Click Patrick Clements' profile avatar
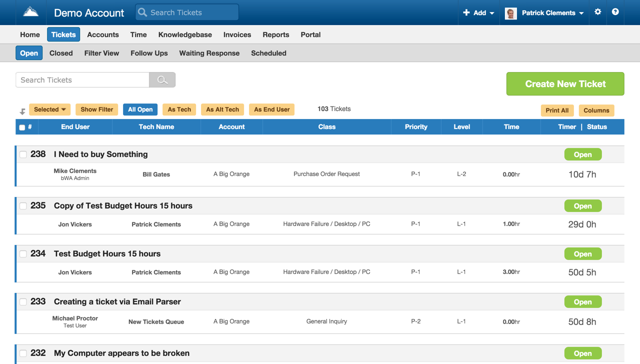The image size is (640, 364). [510, 13]
